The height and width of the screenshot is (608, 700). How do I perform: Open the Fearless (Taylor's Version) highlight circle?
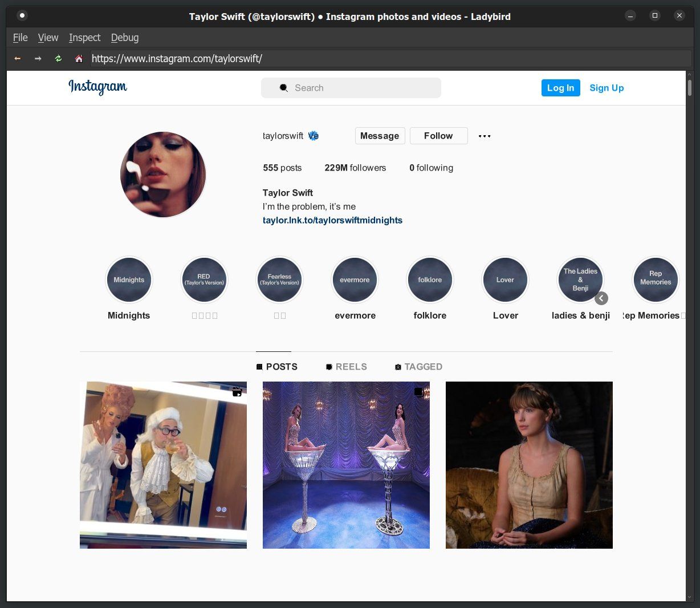coord(279,280)
